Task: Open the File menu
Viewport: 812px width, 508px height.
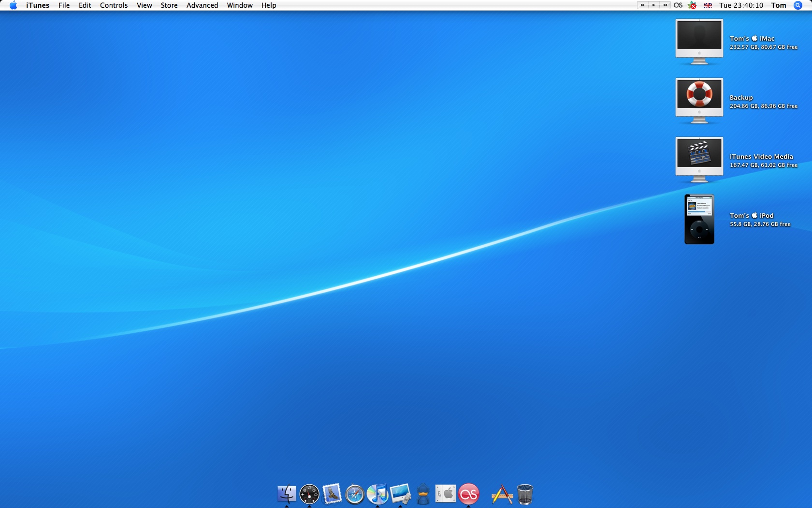Action: point(64,5)
